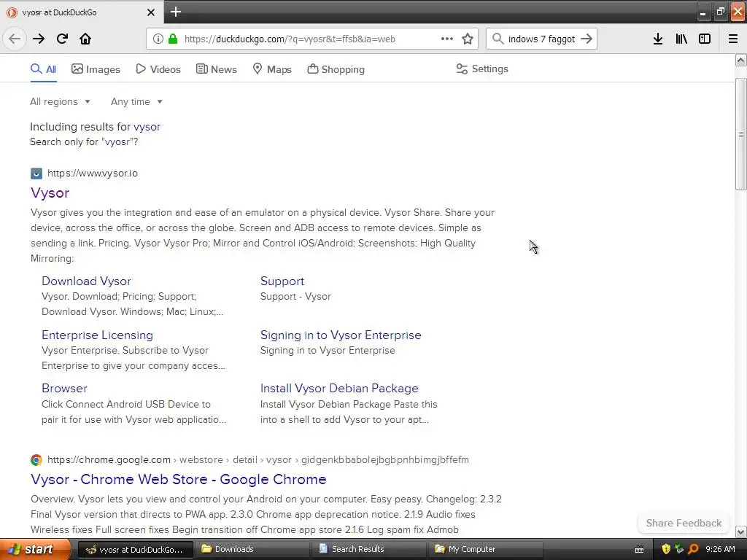Open Vysor - Chrome Web Store result

pyautogui.click(x=179, y=479)
